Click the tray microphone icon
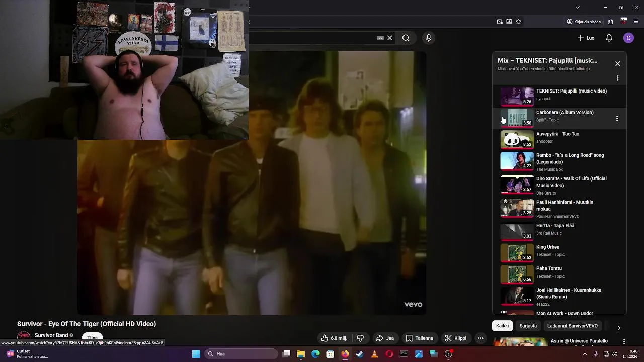644x362 pixels. pos(596,354)
